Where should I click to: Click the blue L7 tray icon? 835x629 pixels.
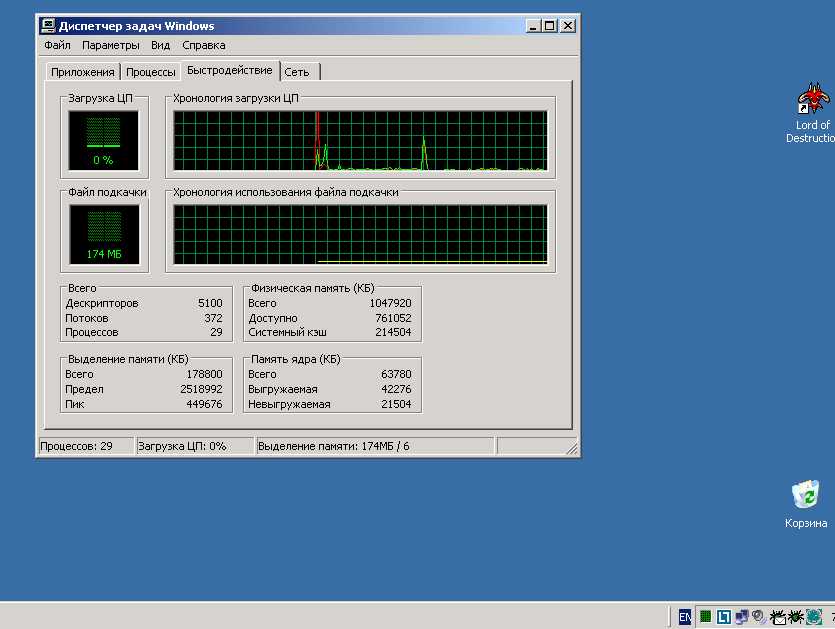[x=723, y=617]
